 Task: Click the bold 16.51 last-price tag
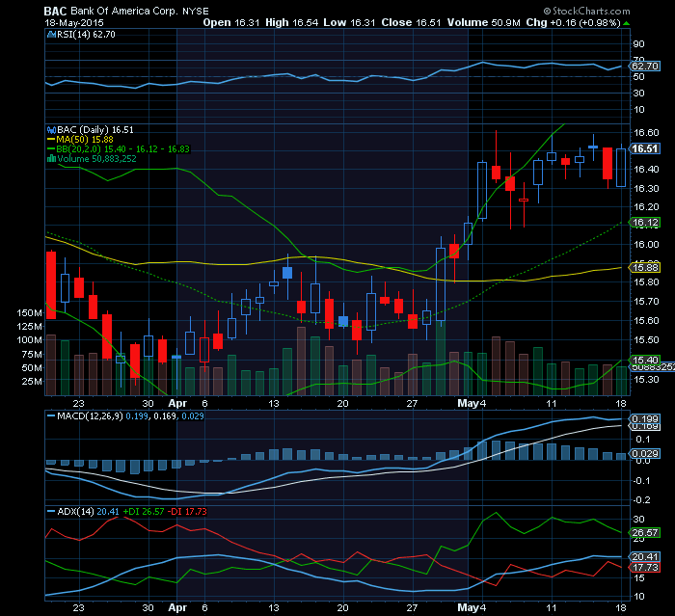[645, 149]
